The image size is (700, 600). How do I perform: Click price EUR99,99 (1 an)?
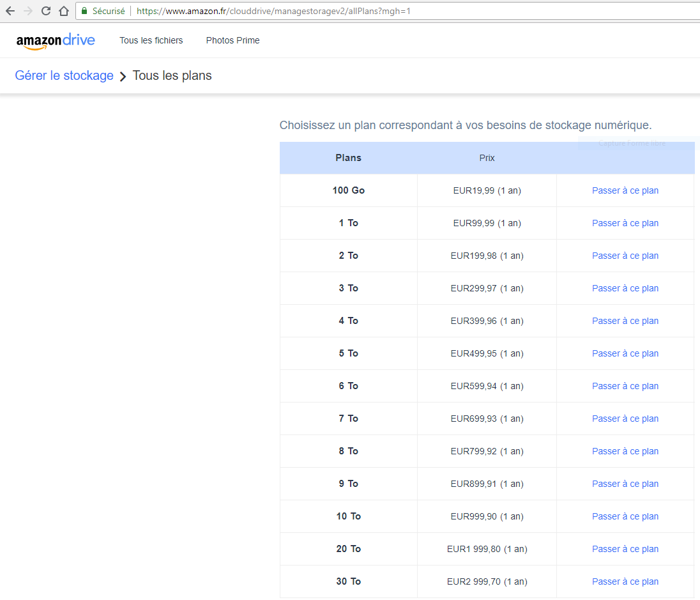click(x=487, y=223)
